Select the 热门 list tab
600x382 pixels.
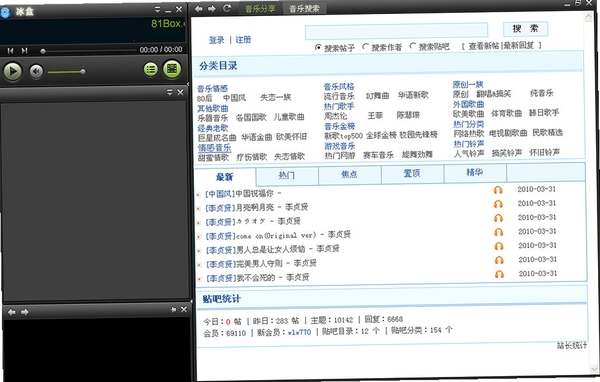click(x=287, y=175)
